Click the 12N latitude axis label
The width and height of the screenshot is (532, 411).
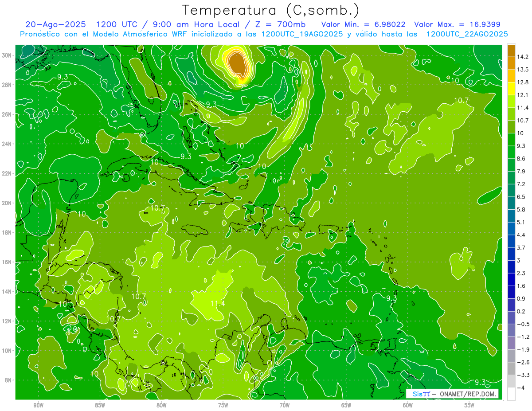pyautogui.click(x=7, y=321)
